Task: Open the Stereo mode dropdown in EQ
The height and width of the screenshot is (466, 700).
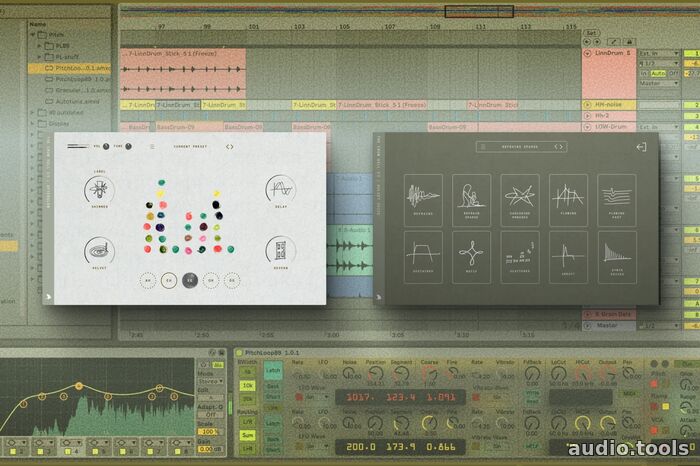Action: pyautogui.click(x=211, y=380)
